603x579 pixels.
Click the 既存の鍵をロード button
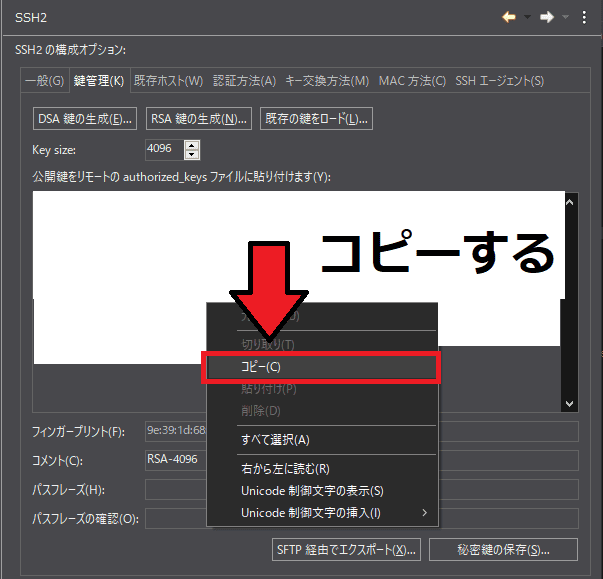316,119
